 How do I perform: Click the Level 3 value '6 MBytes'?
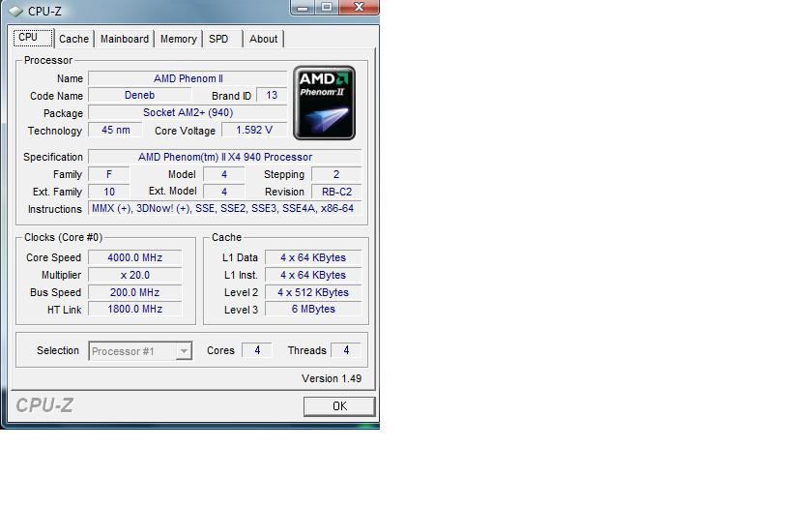[x=313, y=309]
